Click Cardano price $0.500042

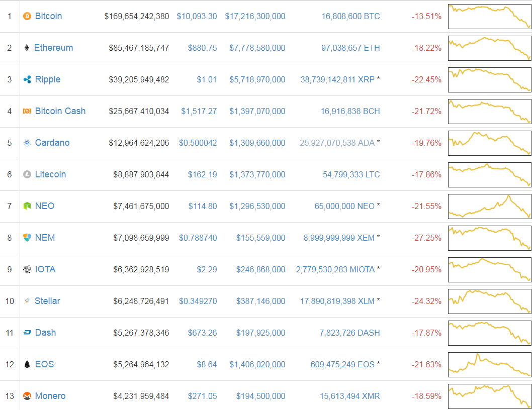click(x=198, y=143)
